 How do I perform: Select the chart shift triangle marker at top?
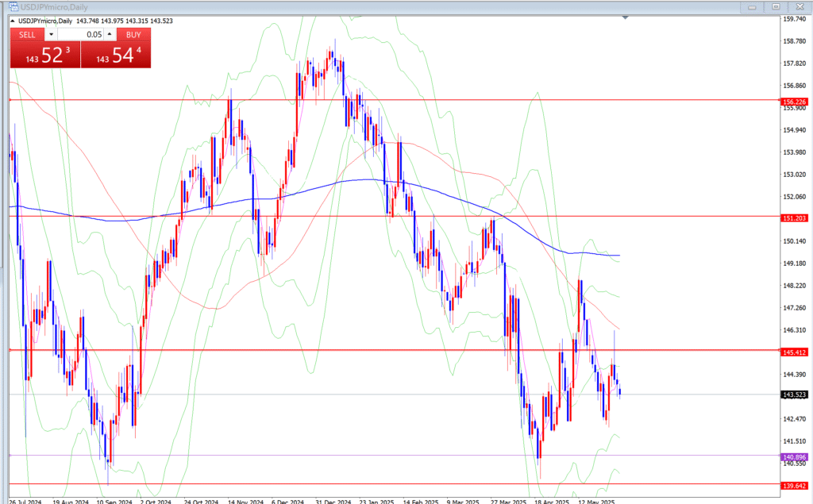[x=626, y=17]
